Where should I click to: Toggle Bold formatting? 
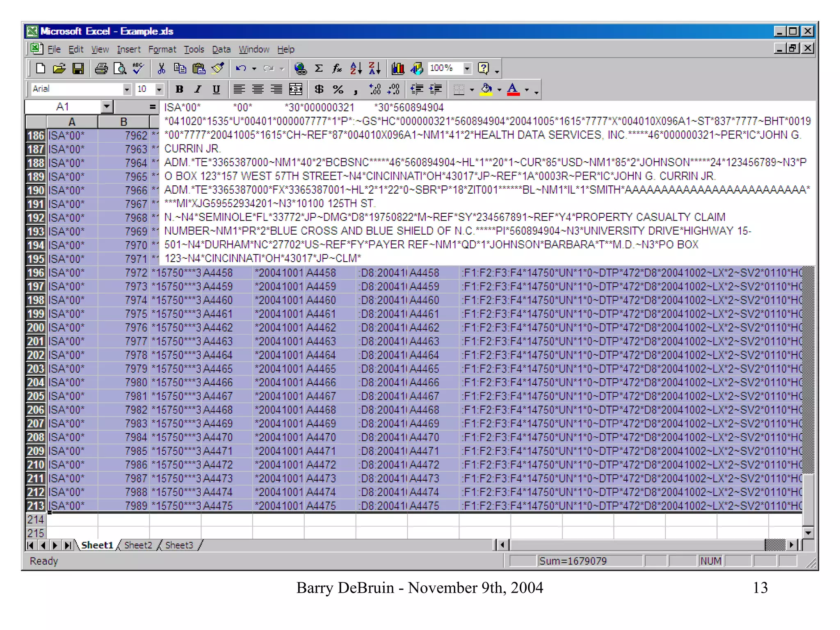click(x=179, y=89)
